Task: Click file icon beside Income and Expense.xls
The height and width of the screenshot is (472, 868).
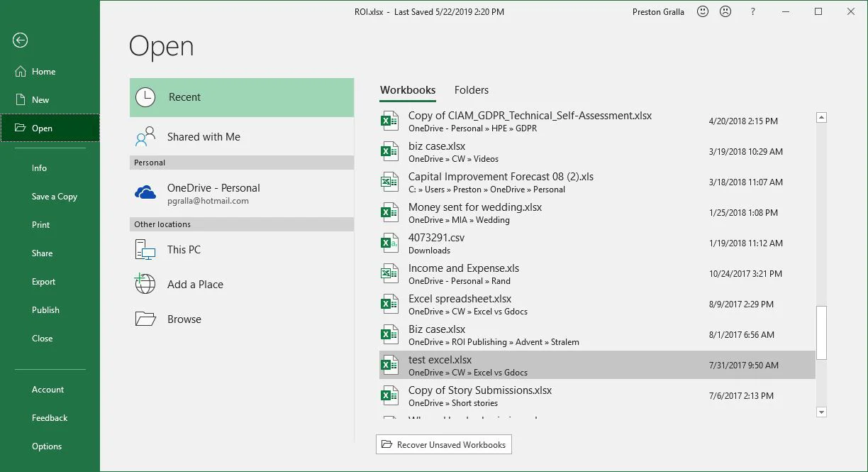Action: coord(389,273)
